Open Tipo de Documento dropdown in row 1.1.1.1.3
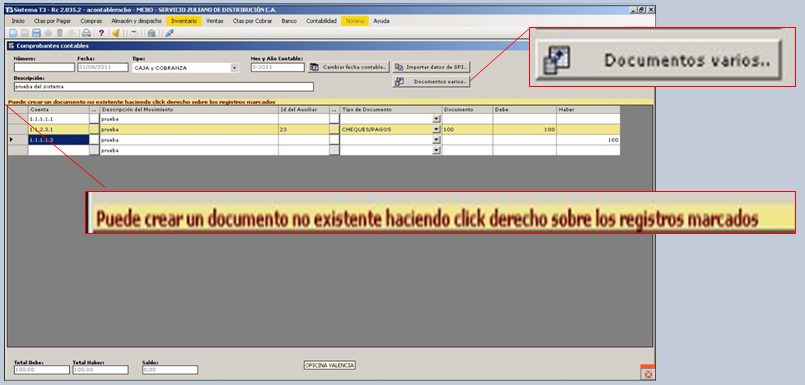 click(436, 140)
